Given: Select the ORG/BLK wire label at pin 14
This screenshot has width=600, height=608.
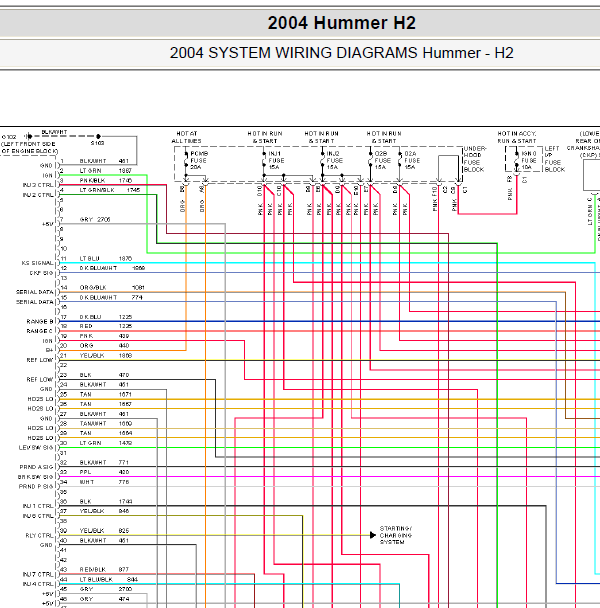Looking at the screenshot, I should pos(93,287).
